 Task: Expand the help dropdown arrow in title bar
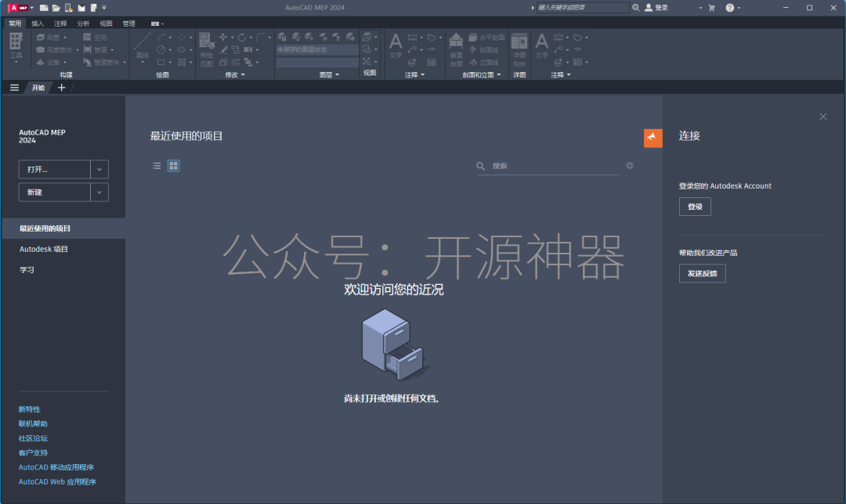pyautogui.click(x=739, y=8)
